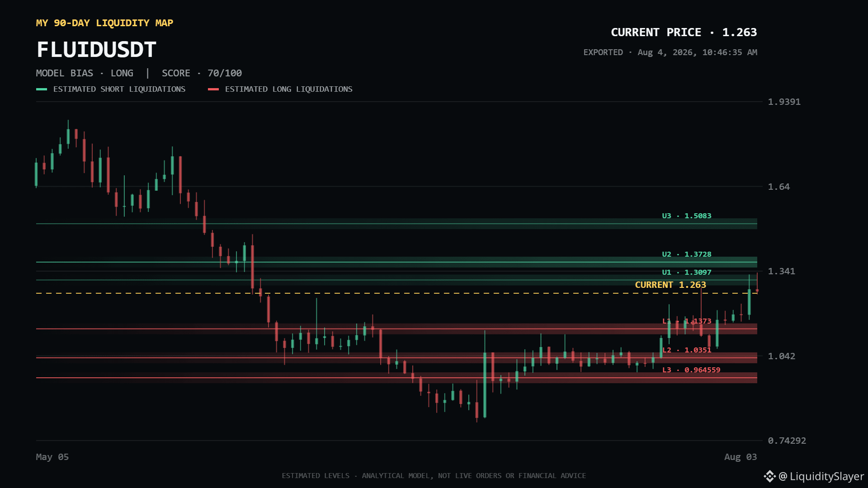The width and height of the screenshot is (868, 488).
Task: Click the "ESTIMATED LONG LIQUIDATIONS" legend label
Action: [x=289, y=89]
